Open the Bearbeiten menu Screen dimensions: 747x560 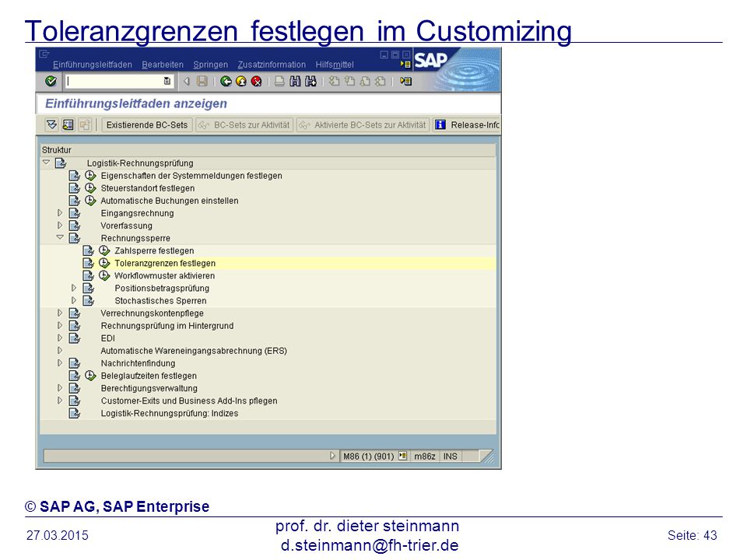pyautogui.click(x=163, y=65)
